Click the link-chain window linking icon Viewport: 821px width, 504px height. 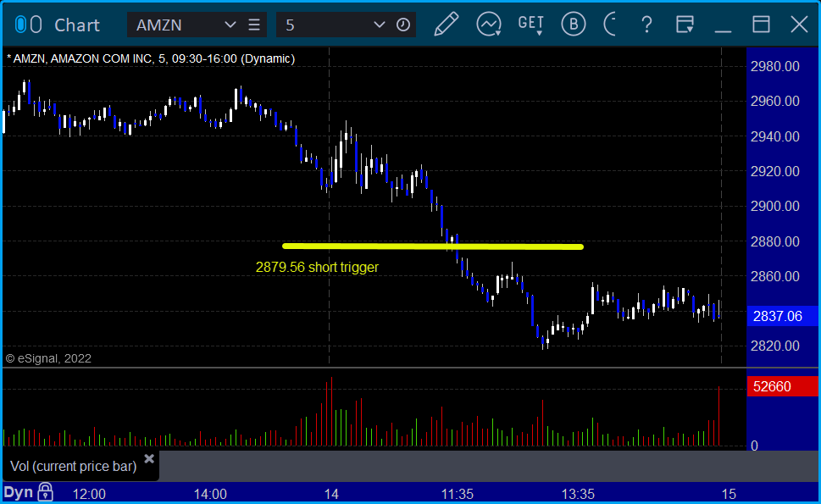point(28,25)
